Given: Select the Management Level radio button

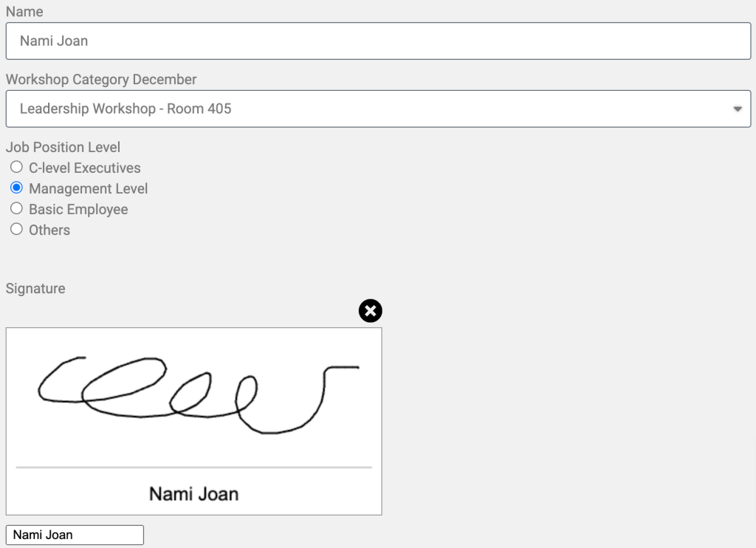Looking at the screenshot, I should 16,188.
